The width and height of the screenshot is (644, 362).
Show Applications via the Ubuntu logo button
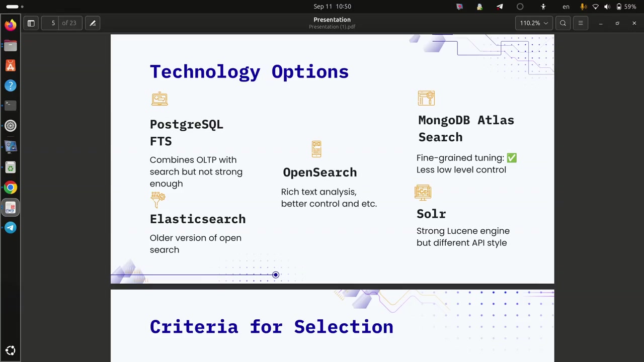11,350
